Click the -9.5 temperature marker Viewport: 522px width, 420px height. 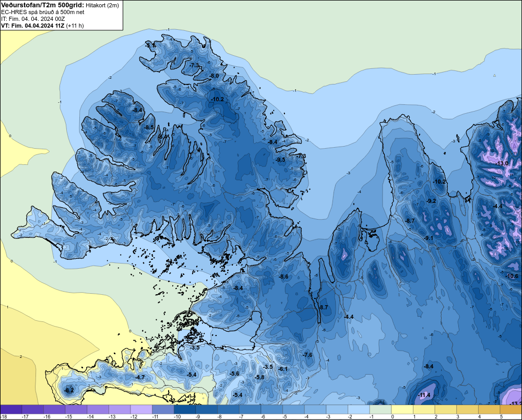tap(281, 160)
